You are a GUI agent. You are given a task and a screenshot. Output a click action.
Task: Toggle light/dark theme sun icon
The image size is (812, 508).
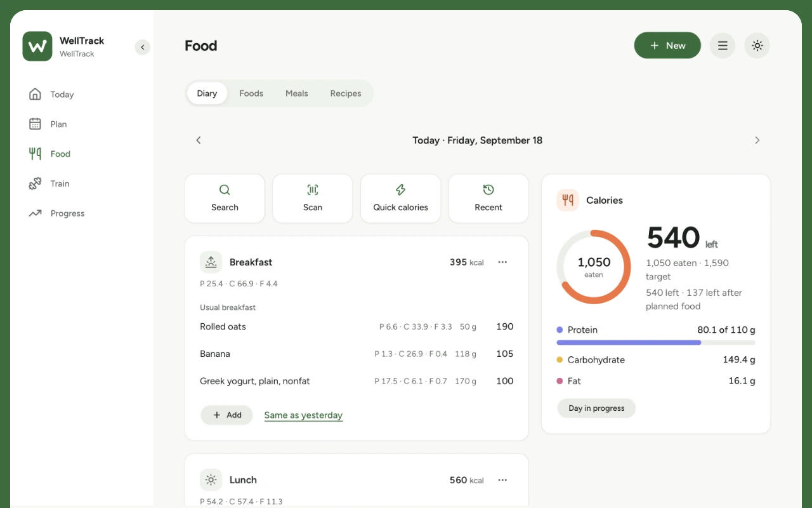click(x=757, y=46)
